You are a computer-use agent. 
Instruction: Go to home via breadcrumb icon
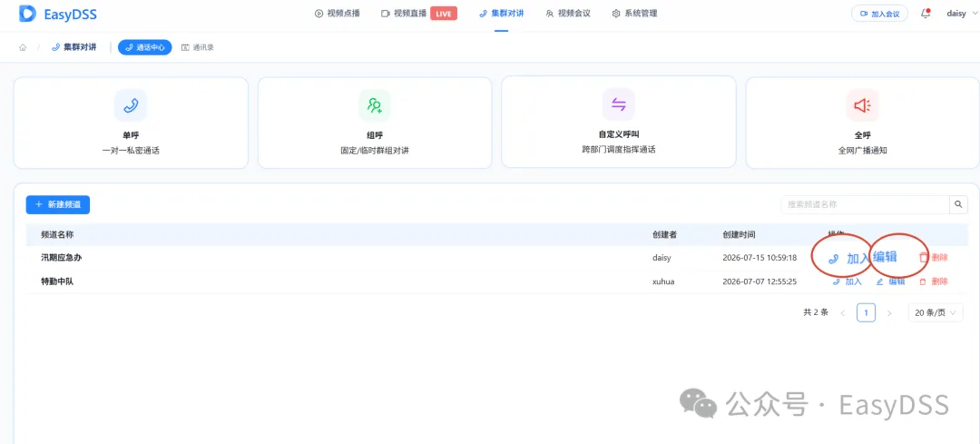tap(23, 47)
